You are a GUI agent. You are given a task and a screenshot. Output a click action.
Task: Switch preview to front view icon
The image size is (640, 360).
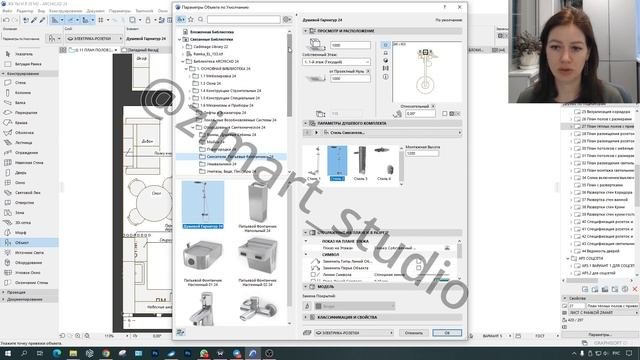[385, 53]
